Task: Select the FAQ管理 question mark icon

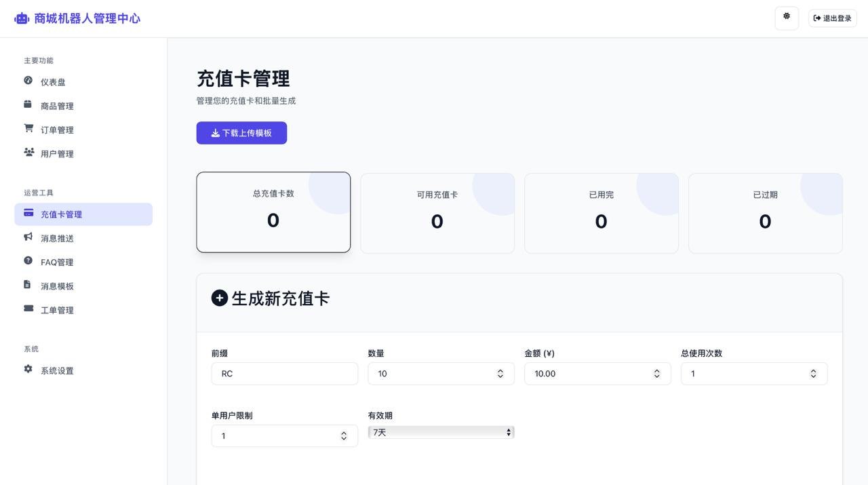Action: pos(28,260)
